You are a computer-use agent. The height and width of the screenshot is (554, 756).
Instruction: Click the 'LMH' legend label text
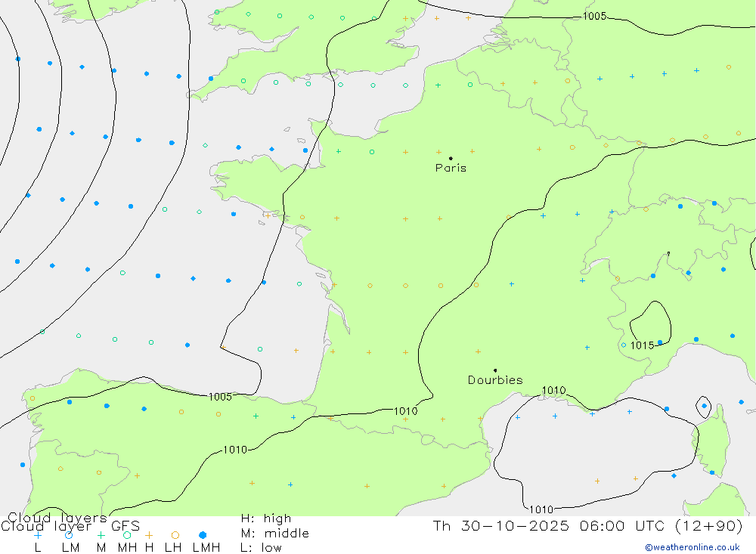click(206, 548)
